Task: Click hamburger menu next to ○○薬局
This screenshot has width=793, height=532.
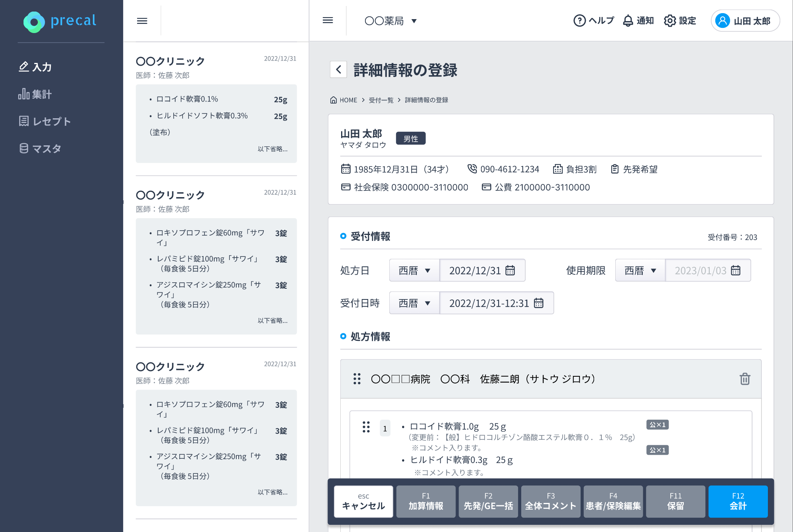Action: [328, 20]
